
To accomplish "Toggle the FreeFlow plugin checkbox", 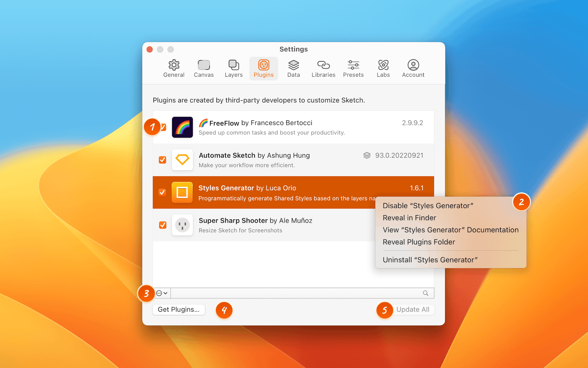I will pos(164,127).
